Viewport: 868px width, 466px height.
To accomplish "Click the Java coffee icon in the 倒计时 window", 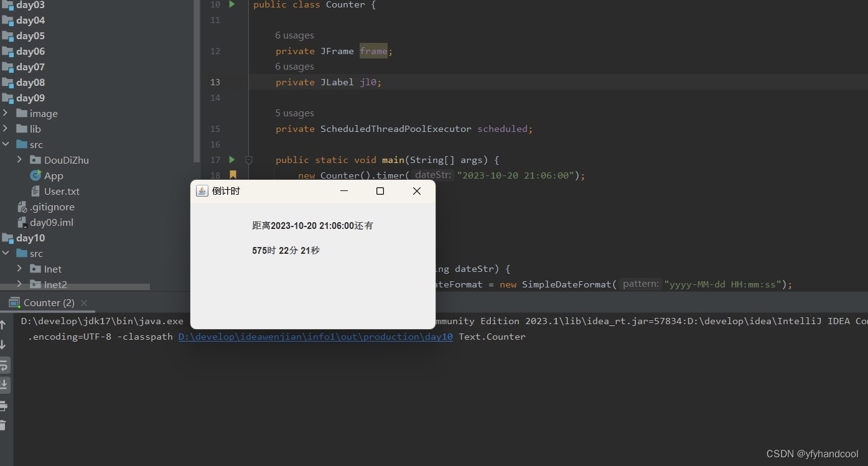I will coord(202,190).
